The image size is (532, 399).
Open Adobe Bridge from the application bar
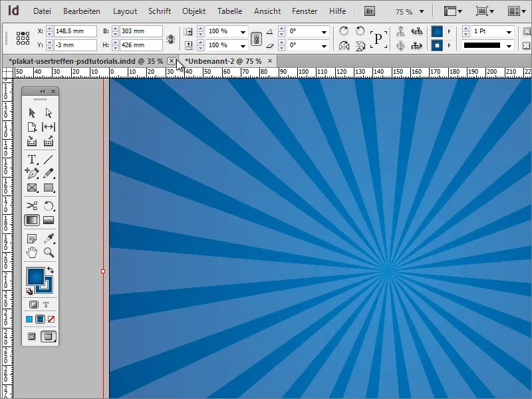370,11
